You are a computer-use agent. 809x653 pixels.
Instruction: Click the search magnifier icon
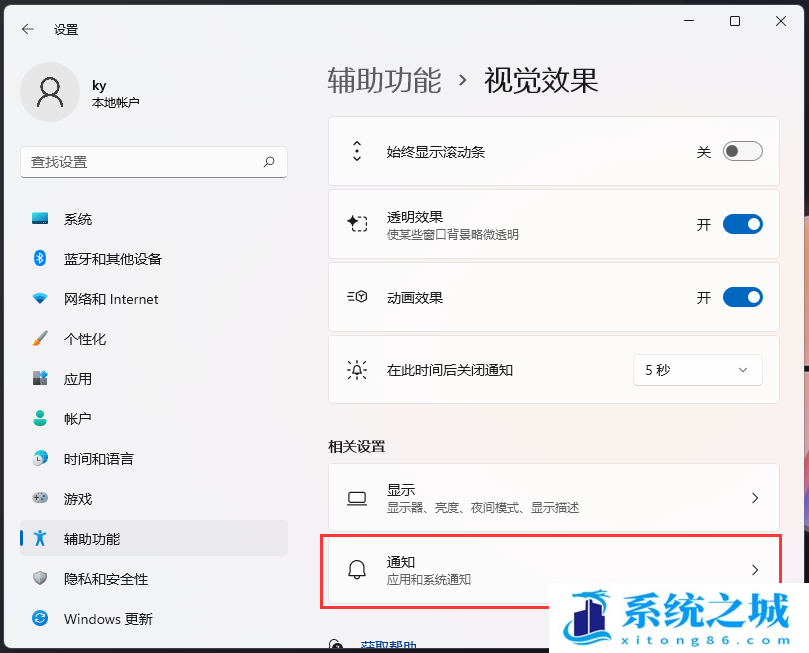tap(269, 162)
